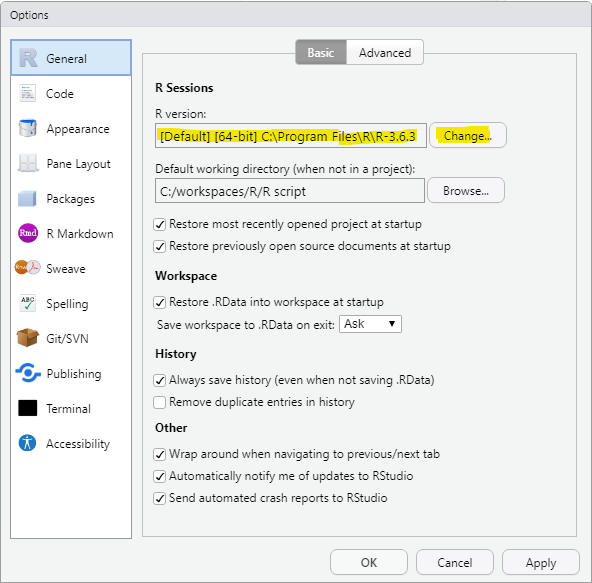This screenshot has height=583, width=592.
Task: Disable Always save history option
Action: [160, 380]
